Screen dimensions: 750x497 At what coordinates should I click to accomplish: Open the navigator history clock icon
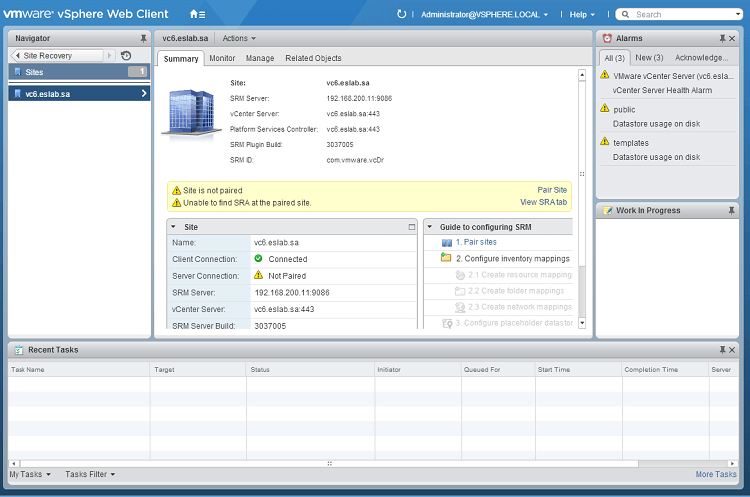(126, 56)
